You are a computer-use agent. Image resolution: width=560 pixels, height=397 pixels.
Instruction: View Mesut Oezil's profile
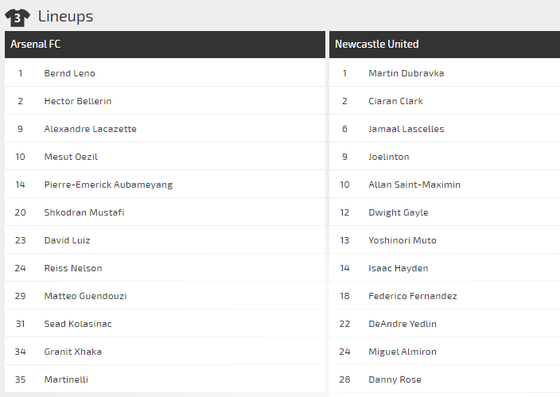click(71, 157)
